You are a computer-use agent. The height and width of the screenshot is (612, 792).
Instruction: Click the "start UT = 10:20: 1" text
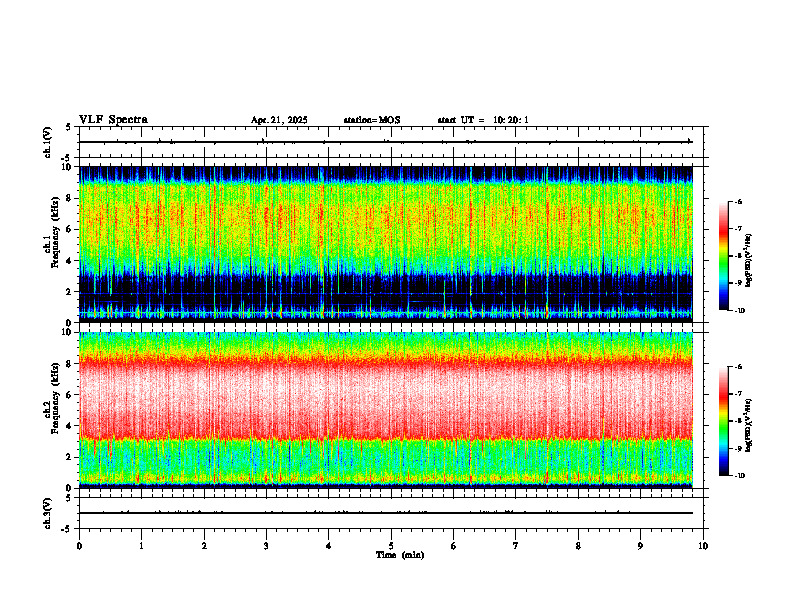pos(483,120)
